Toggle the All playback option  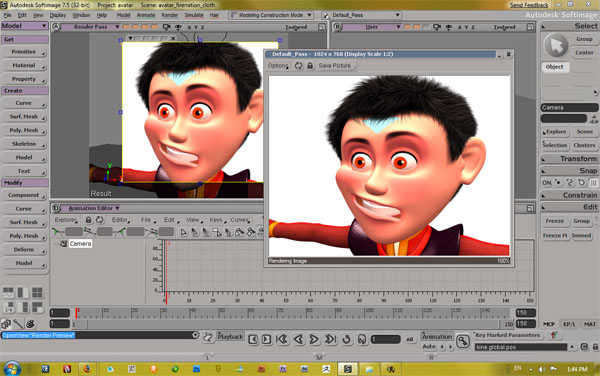tap(409, 339)
